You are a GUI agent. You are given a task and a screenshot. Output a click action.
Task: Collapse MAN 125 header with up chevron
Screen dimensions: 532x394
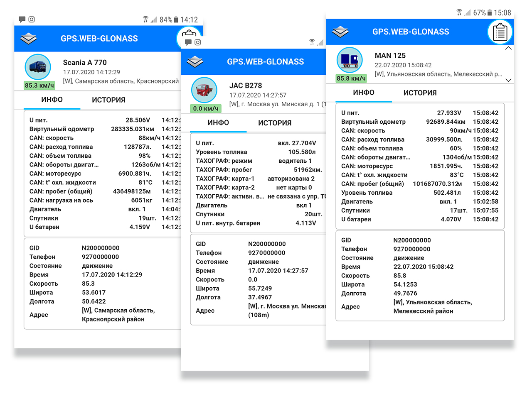tap(508, 48)
